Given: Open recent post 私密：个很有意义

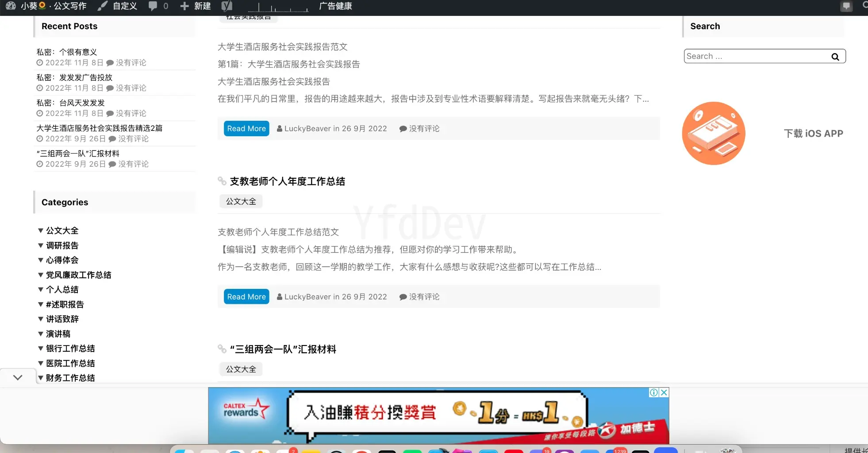Looking at the screenshot, I should click(x=67, y=52).
